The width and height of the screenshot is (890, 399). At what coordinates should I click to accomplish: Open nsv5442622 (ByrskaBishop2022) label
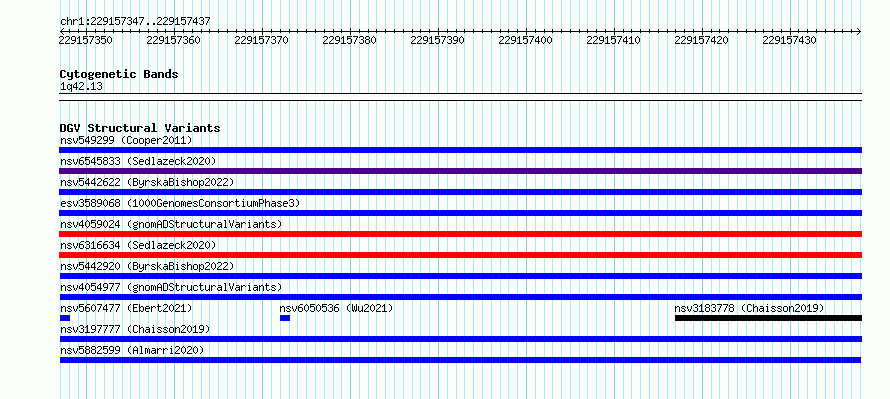(x=147, y=182)
